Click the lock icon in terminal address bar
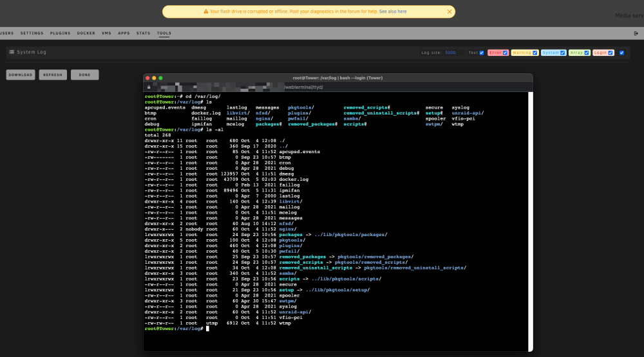 coord(149,87)
